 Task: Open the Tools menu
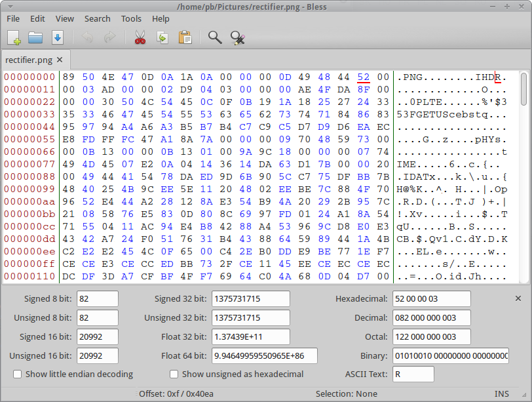(131, 19)
